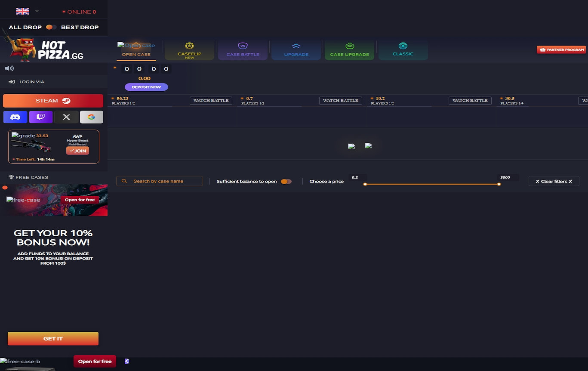Log in with the Steam button
Screen dimensions: 588x371
[x=53, y=101]
